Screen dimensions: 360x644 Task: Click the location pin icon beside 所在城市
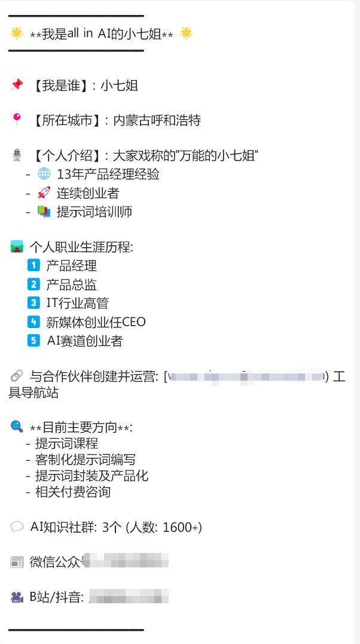[17, 120]
